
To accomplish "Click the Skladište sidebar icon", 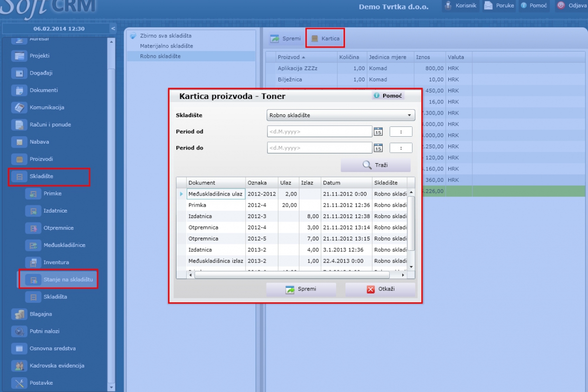I will coord(20,176).
